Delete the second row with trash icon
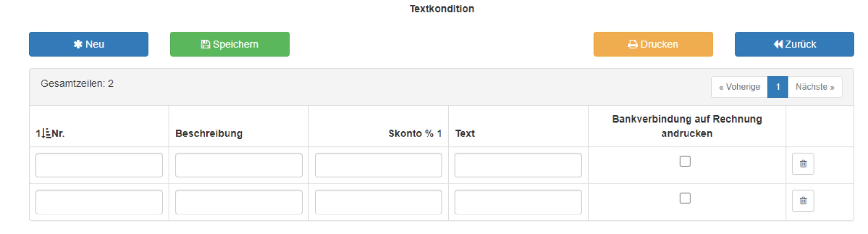 (803, 201)
